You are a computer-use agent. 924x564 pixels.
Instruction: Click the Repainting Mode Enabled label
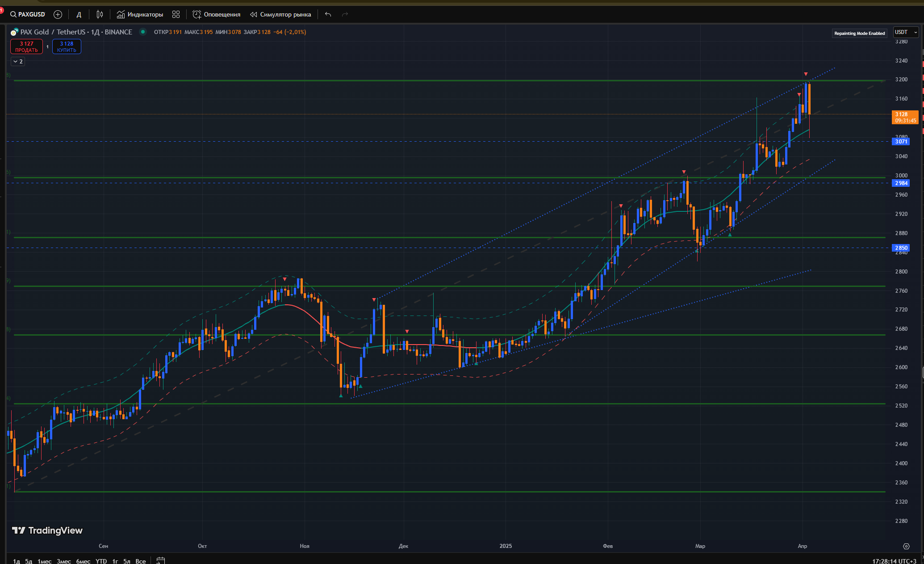coord(859,33)
